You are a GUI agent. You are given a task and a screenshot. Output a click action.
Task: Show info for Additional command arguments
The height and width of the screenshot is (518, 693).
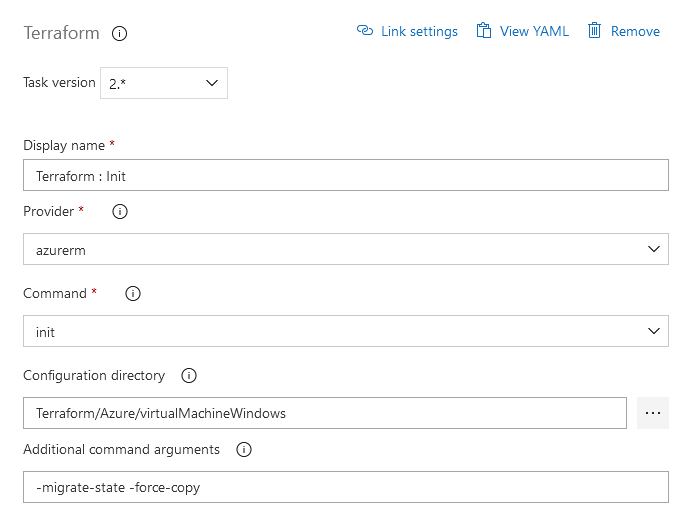[244, 449]
